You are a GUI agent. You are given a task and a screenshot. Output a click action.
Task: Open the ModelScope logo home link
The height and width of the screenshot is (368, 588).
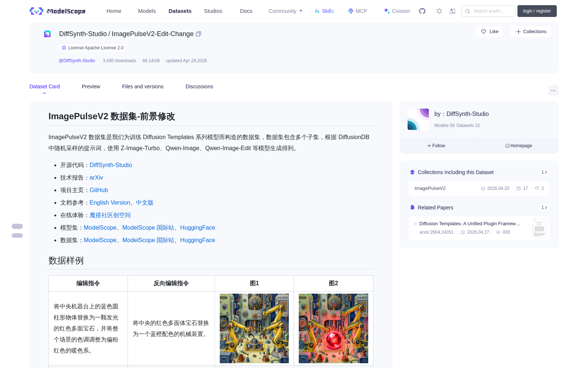pyautogui.click(x=58, y=11)
